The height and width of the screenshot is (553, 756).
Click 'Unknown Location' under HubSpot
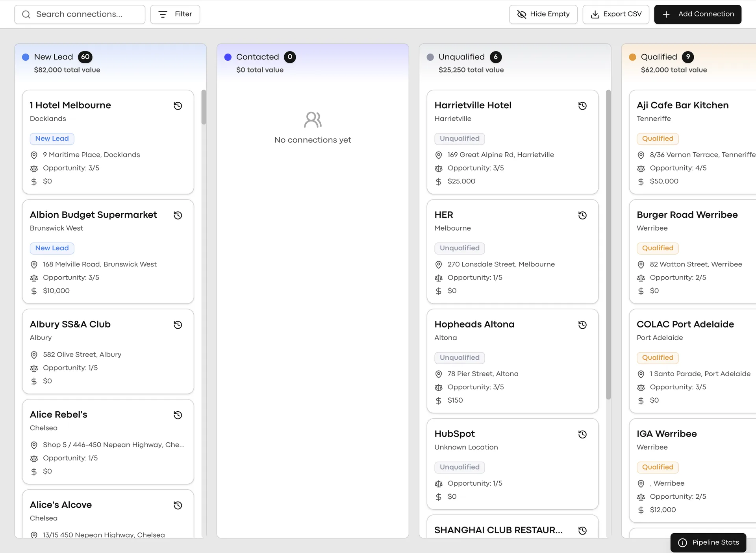tap(466, 447)
